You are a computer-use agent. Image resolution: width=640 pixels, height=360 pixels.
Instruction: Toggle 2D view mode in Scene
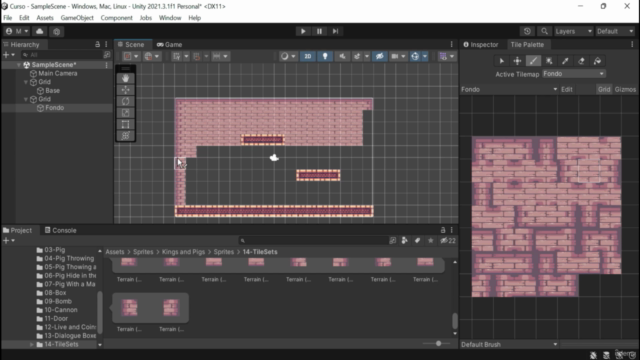pos(308,56)
